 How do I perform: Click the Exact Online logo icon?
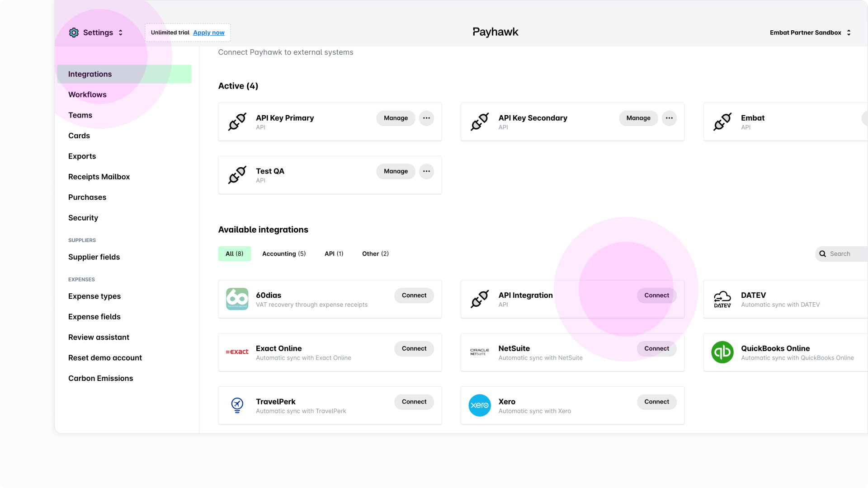(237, 352)
